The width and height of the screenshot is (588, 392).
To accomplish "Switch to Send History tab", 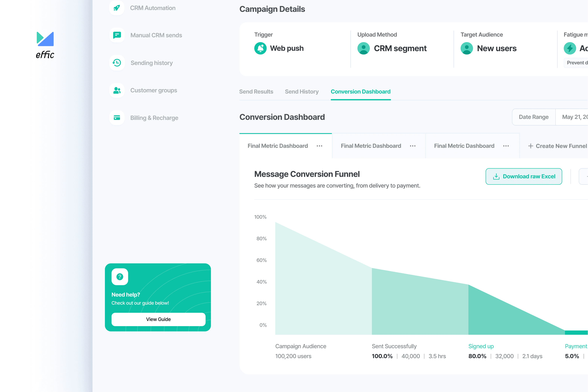I will coord(302,92).
